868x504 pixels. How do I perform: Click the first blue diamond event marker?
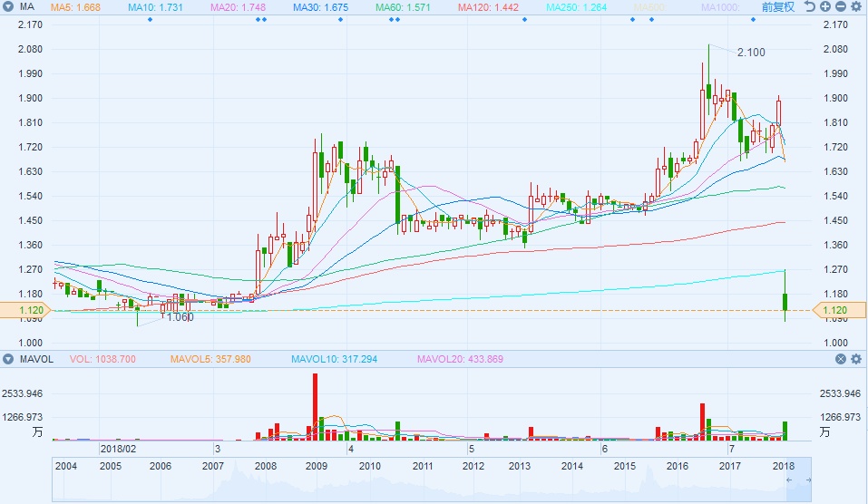(150, 19)
